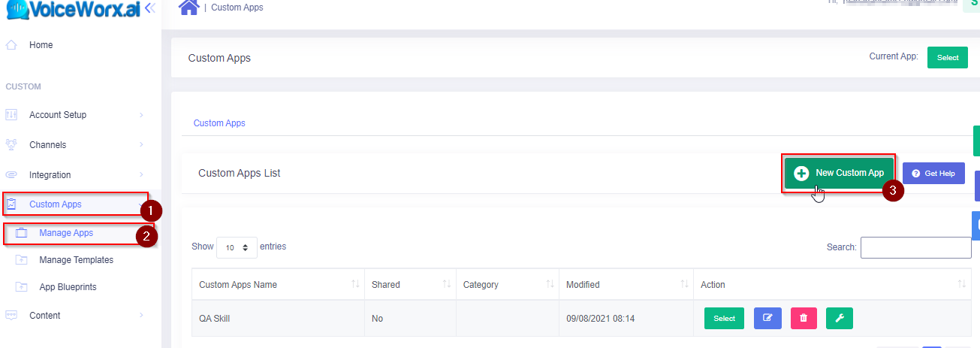Sort by Custom Apps Name column arrows

pos(354,284)
